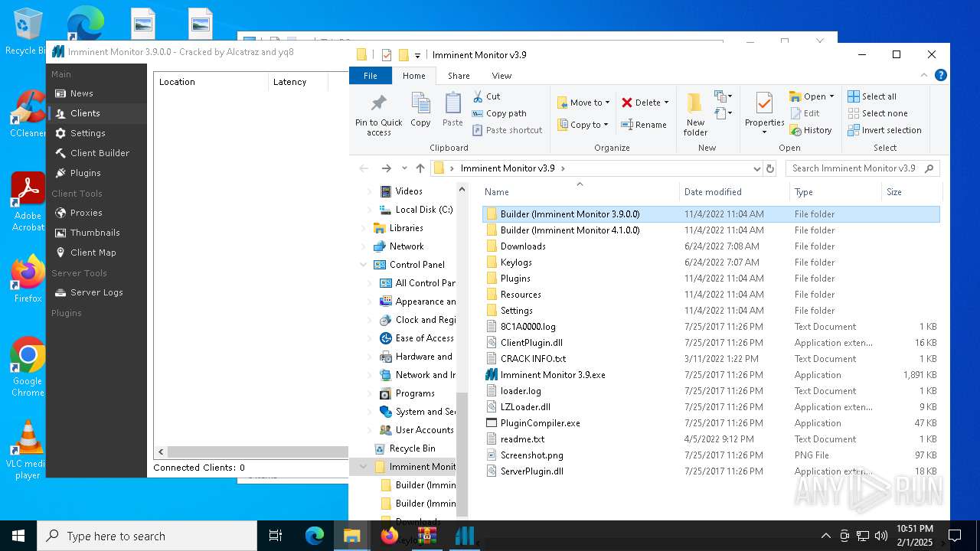The width and height of the screenshot is (980, 551).
Task: Click Copy path in ribbon
Action: 499,113
